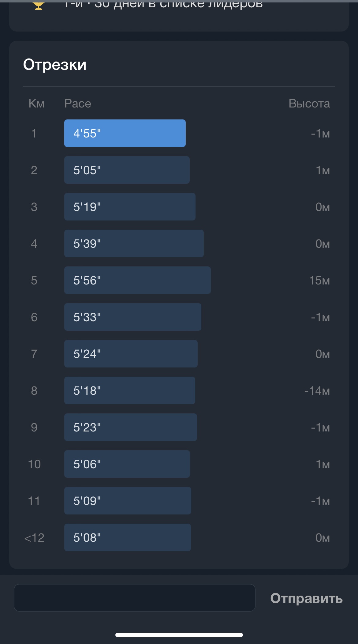Select the highlighted 4'55" pace bar

(125, 133)
